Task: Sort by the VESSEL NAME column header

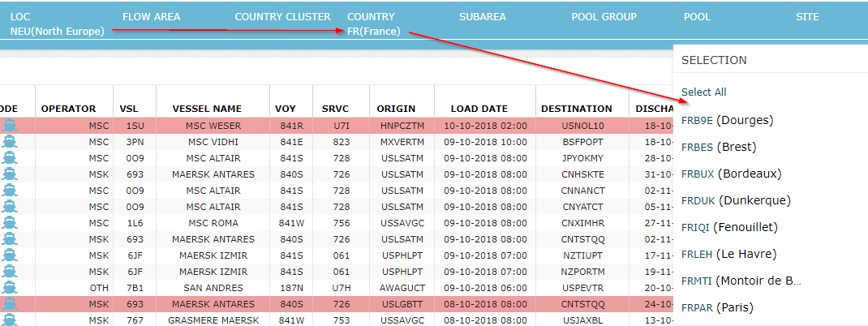Action: point(207,109)
